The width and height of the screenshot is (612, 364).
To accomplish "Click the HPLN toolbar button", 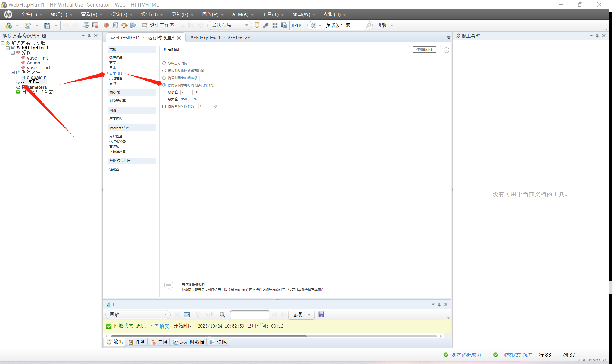I will pos(296,25).
